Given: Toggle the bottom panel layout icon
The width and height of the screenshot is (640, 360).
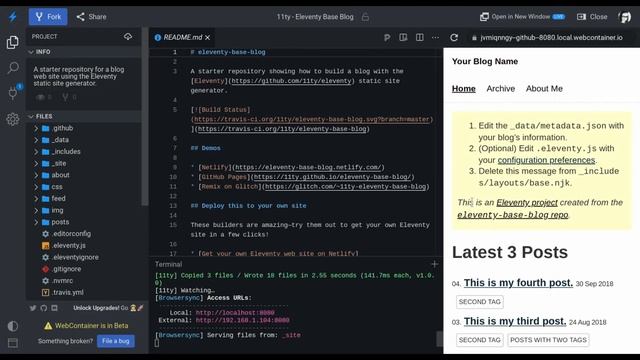Looking at the screenshot, I should (x=13, y=342).
